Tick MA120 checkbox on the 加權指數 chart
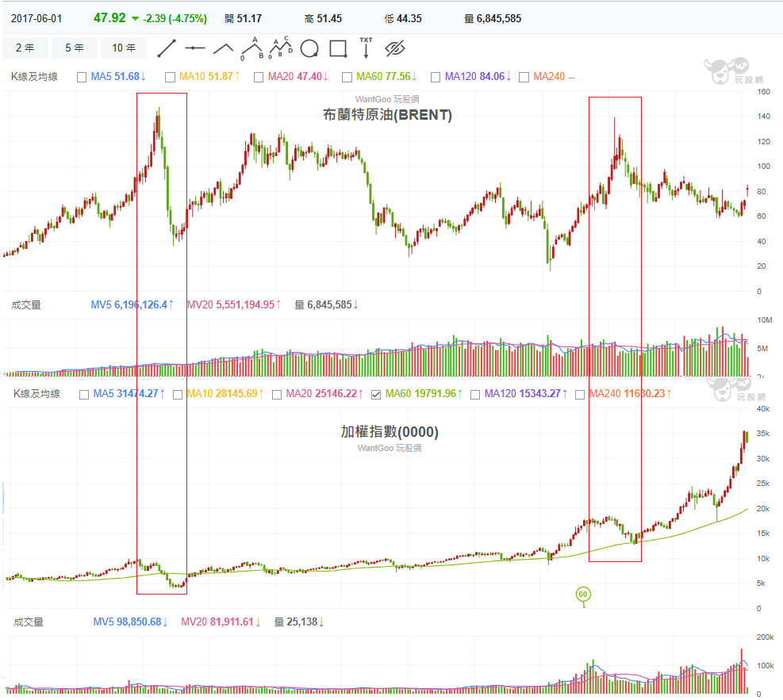 click(474, 394)
